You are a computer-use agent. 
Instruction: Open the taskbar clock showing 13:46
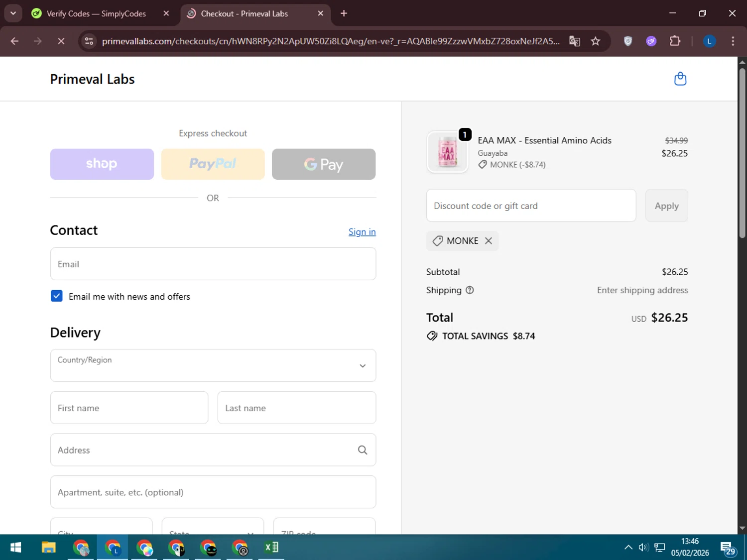pos(690,547)
